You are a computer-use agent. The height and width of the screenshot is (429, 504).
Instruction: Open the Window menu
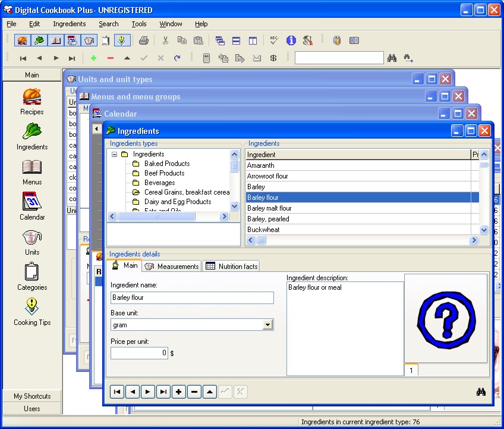(171, 24)
